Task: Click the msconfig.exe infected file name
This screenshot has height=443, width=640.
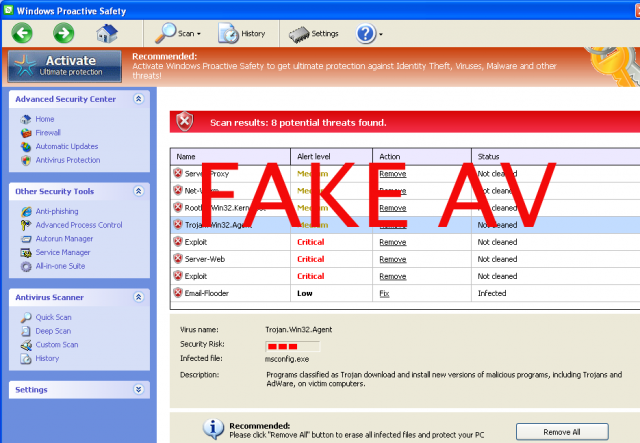Action: tap(287, 359)
